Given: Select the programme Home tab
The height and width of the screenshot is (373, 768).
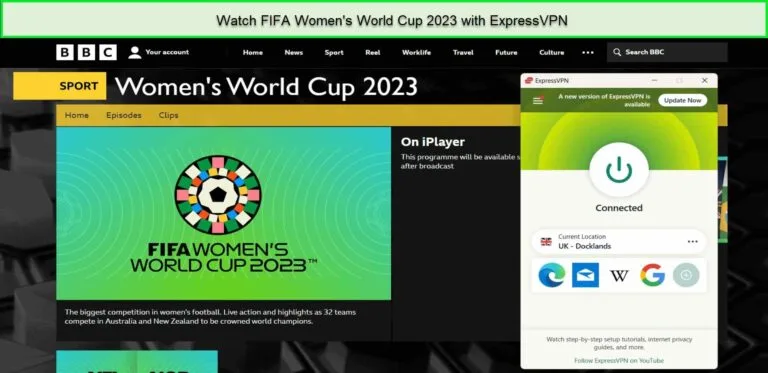Looking at the screenshot, I should coord(77,115).
